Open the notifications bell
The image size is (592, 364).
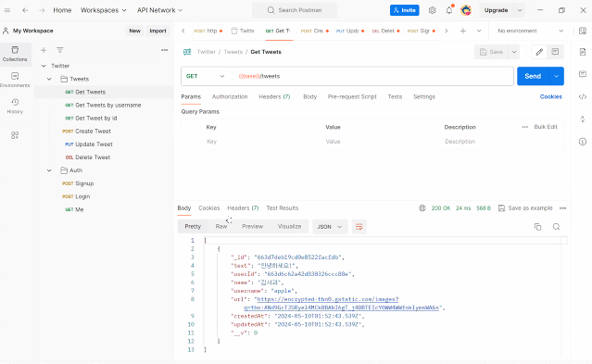click(x=449, y=10)
